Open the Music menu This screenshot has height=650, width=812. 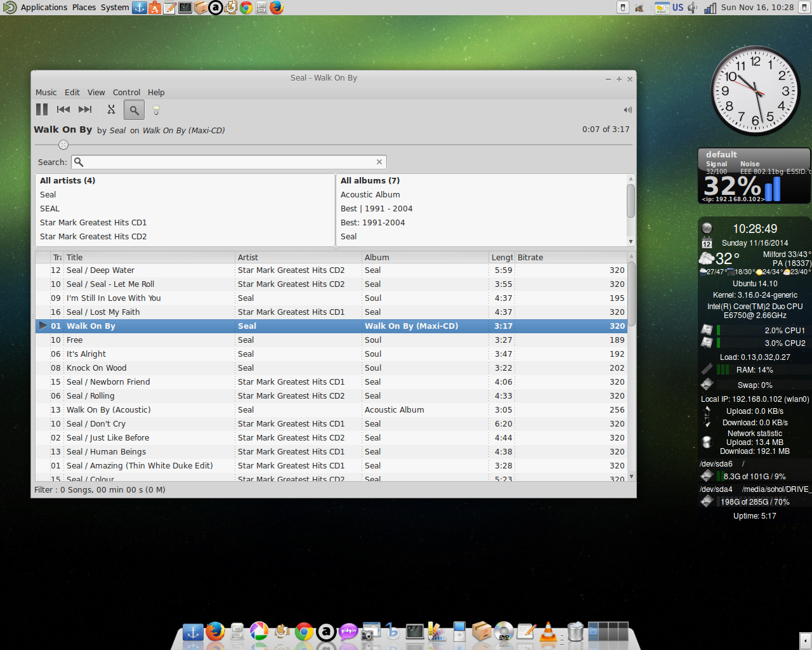[x=46, y=93]
